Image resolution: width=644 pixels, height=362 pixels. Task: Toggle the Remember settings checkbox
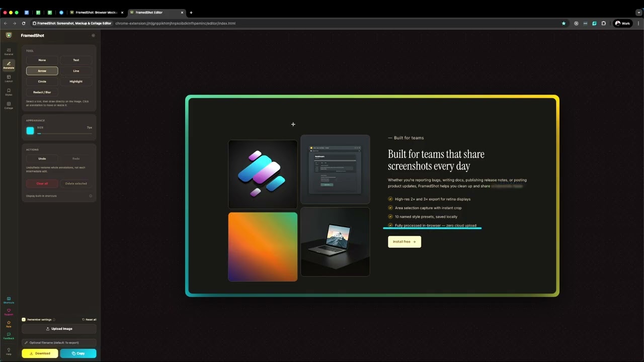tap(24, 320)
